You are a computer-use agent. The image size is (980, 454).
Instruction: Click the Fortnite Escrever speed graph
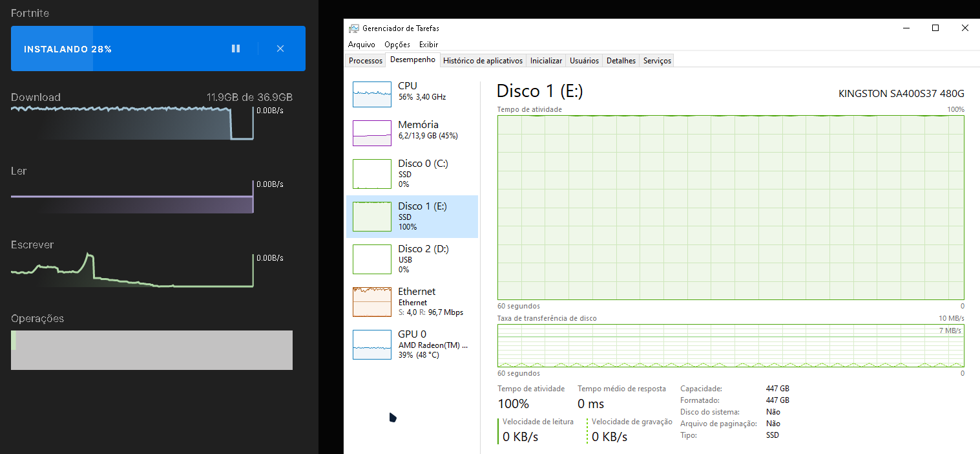[132, 270]
